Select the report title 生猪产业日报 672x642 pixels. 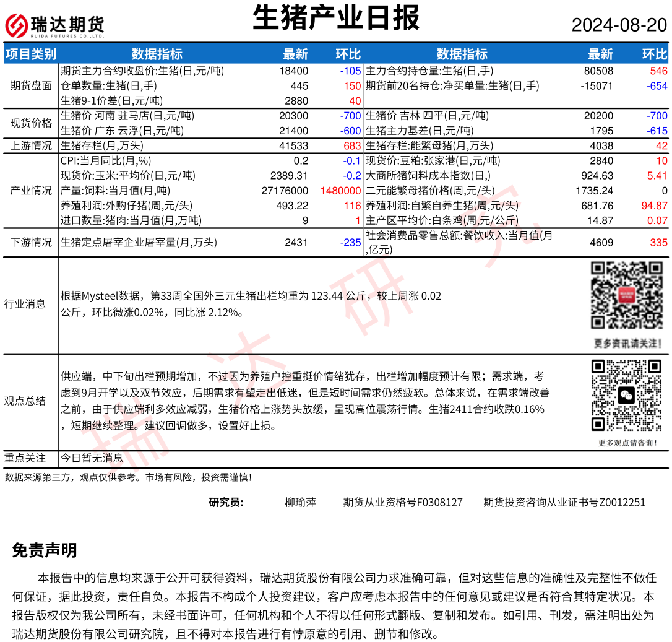click(x=336, y=18)
